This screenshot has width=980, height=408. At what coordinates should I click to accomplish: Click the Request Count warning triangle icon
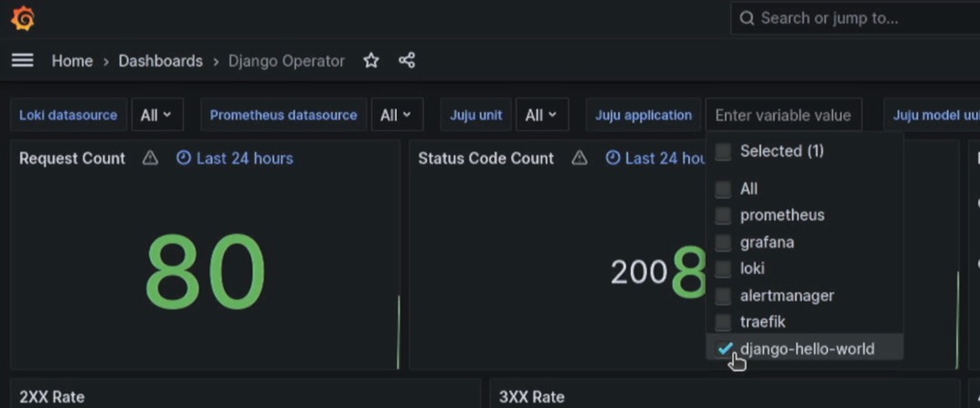tap(150, 158)
